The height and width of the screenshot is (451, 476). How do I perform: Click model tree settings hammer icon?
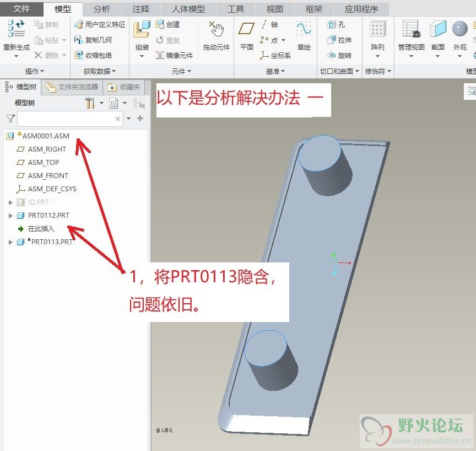pos(90,103)
